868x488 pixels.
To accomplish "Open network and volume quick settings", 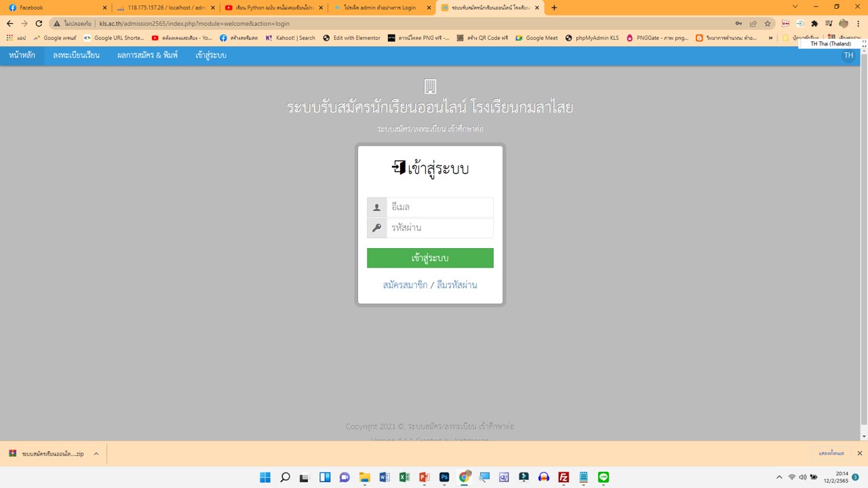I will (x=802, y=477).
